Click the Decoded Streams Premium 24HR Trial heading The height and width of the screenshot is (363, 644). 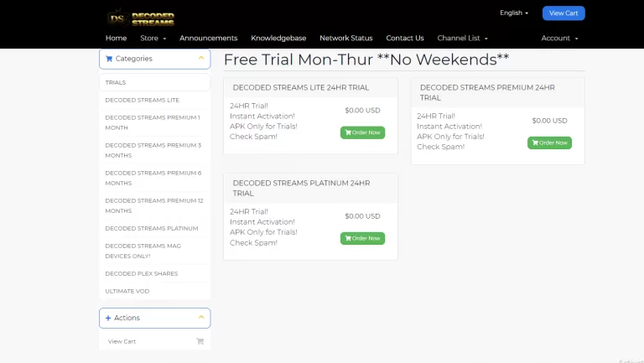coord(487,92)
